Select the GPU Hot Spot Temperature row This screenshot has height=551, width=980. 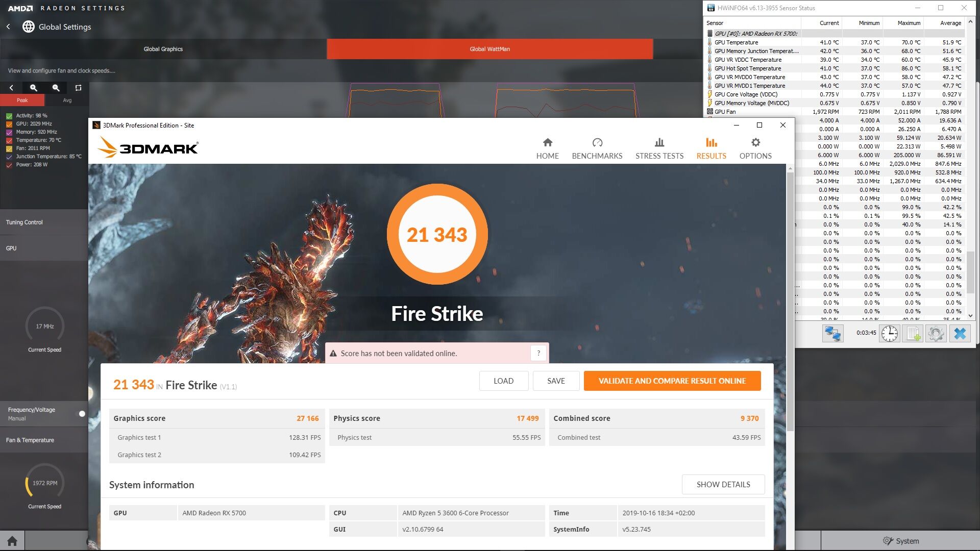pyautogui.click(x=835, y=68)
